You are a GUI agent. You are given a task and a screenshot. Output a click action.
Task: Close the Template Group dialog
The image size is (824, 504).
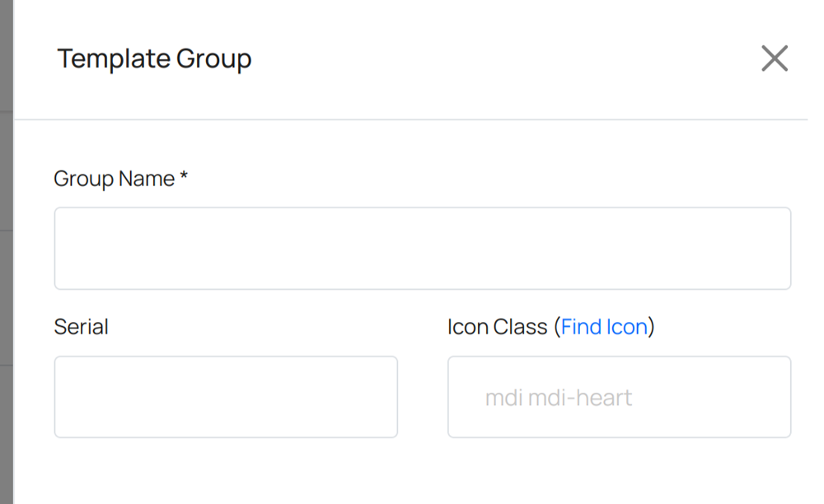click(x=774, y=58)
